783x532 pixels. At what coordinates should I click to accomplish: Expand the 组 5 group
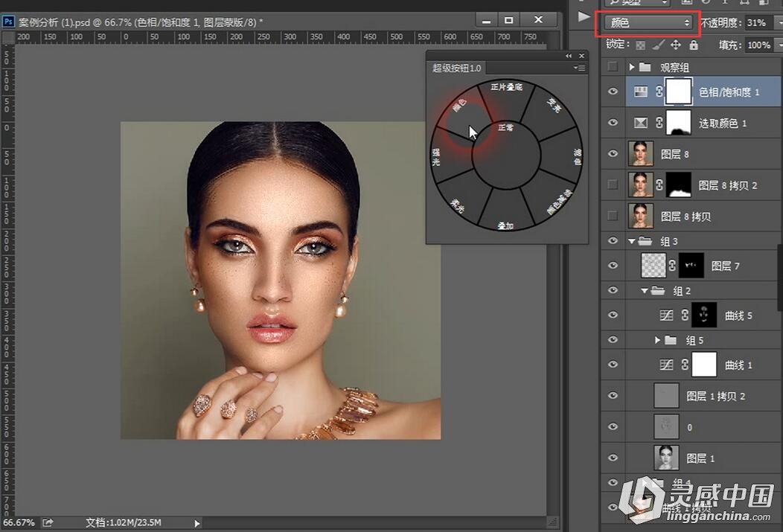(658, 340)
